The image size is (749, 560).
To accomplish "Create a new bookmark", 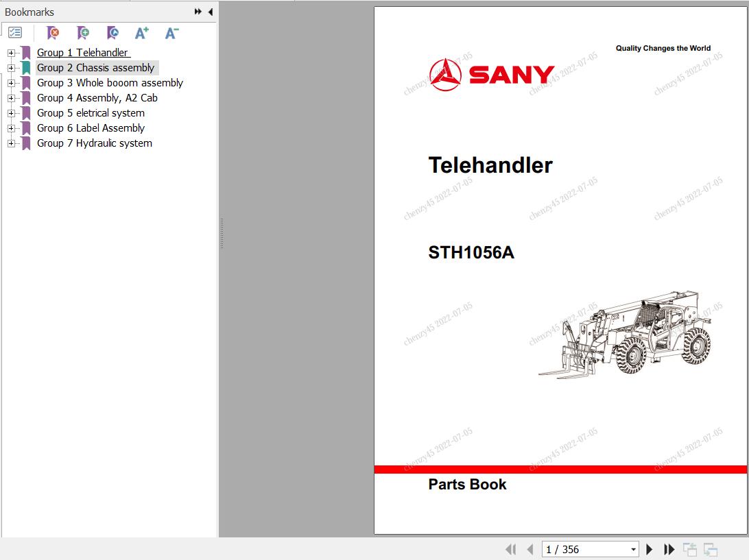I will click(82, 32).
